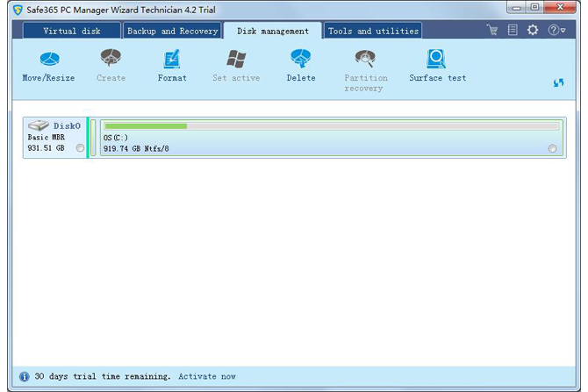Click the Set active tool
This screenshot has width=588, height=392.
pyautogui.click(x=236, y=66)
